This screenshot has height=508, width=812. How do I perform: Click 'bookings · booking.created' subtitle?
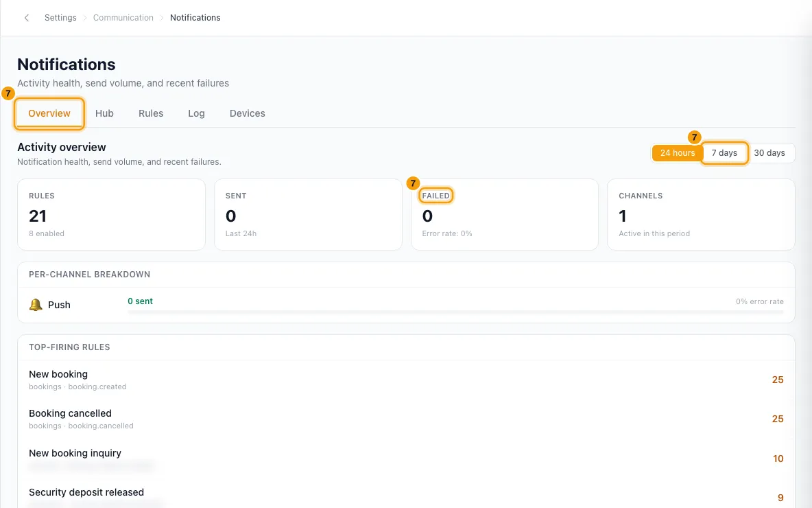coord(77,386)
